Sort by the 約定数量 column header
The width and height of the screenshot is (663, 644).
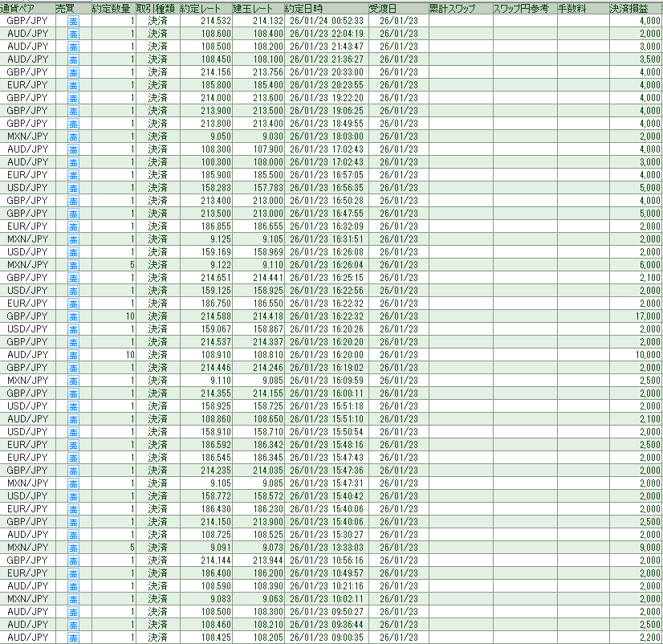point(112,7)
